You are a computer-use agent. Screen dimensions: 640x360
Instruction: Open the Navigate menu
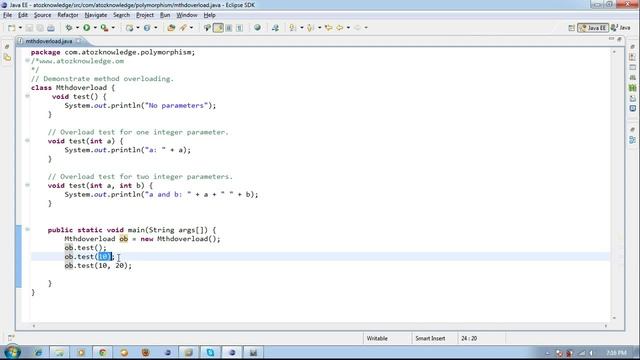[x=96, y=15]
